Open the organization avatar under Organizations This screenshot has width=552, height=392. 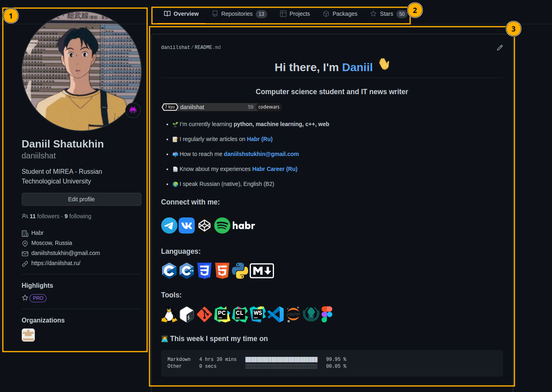click(x=28, y=335)
